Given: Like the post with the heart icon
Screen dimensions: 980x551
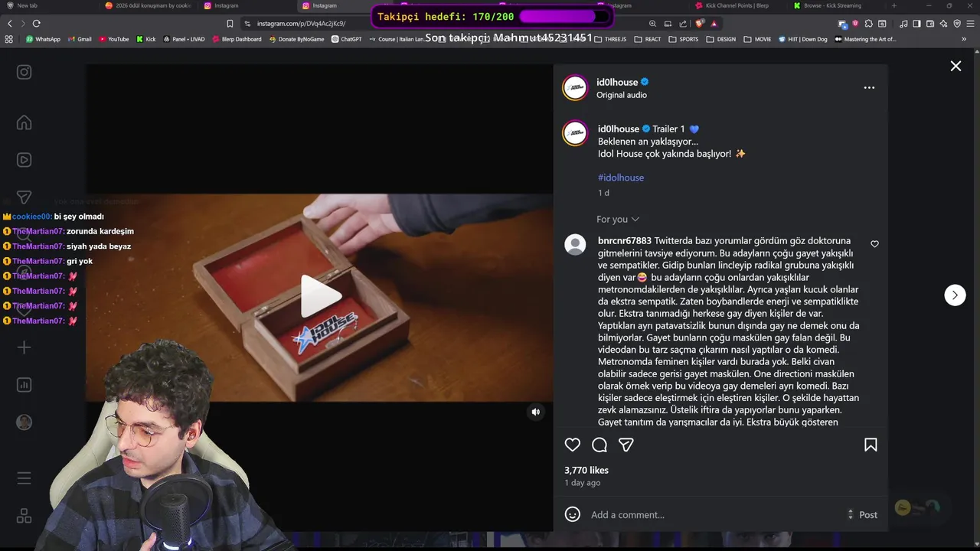Looking at the screenshot, I should tap(573, 445).
